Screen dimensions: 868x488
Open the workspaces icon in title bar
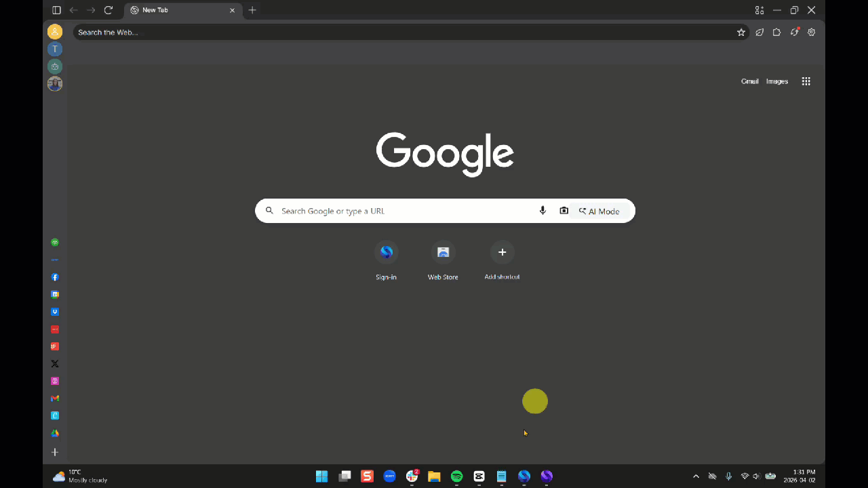[x=759, y=10]
